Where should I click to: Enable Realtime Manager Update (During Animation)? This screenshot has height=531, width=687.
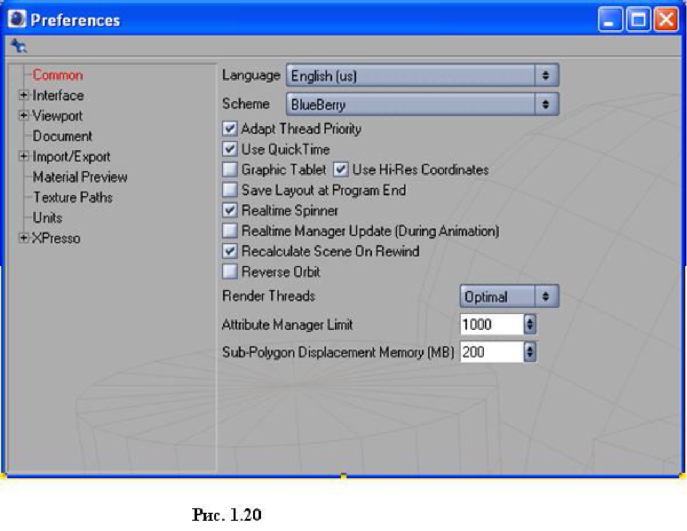pos(230,231)
